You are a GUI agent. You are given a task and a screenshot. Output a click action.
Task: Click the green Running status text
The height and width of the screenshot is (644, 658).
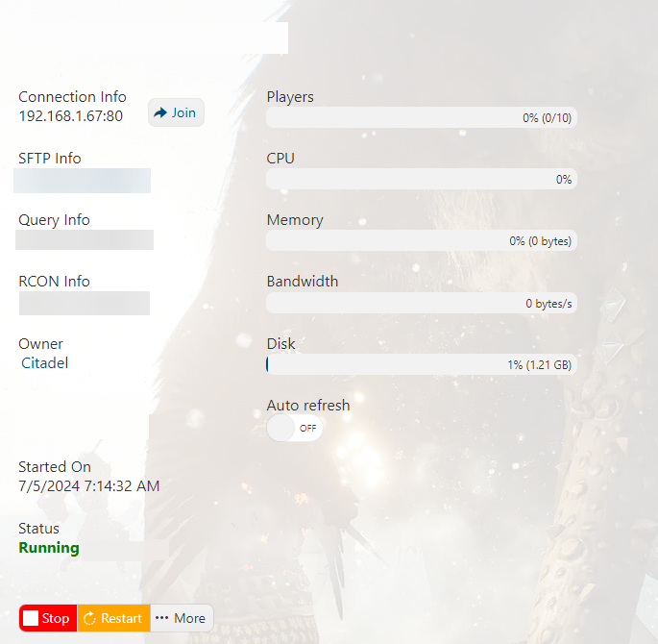pos(49,548)
